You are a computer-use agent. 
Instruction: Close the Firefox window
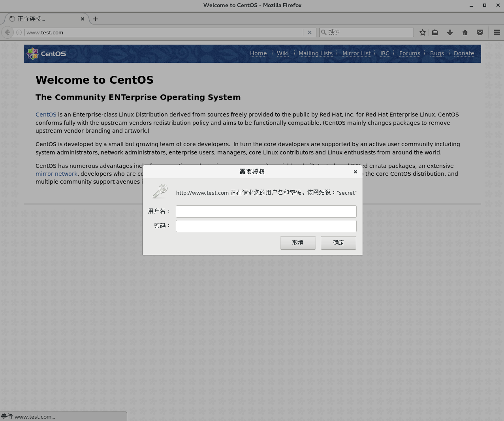498,6
